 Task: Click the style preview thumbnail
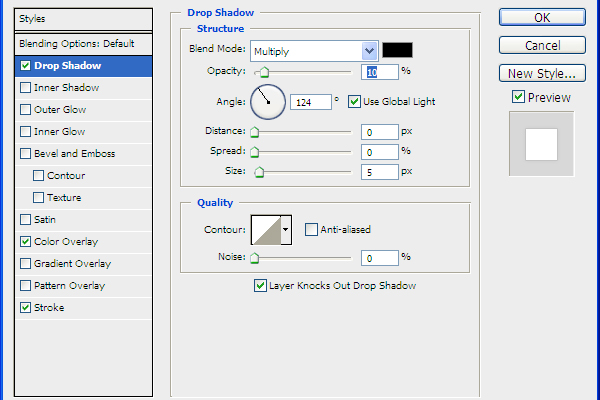(x=541, y=144)
